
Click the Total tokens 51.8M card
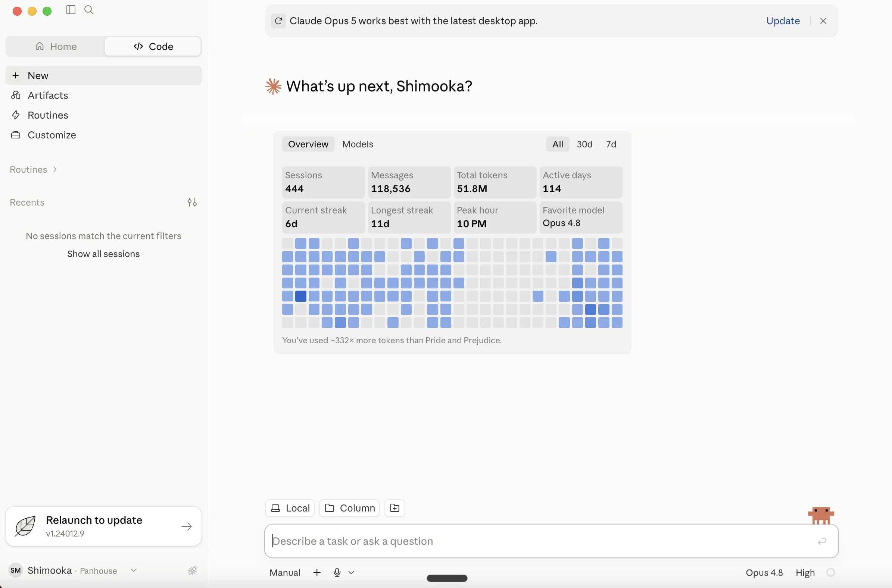click(495, 182)
